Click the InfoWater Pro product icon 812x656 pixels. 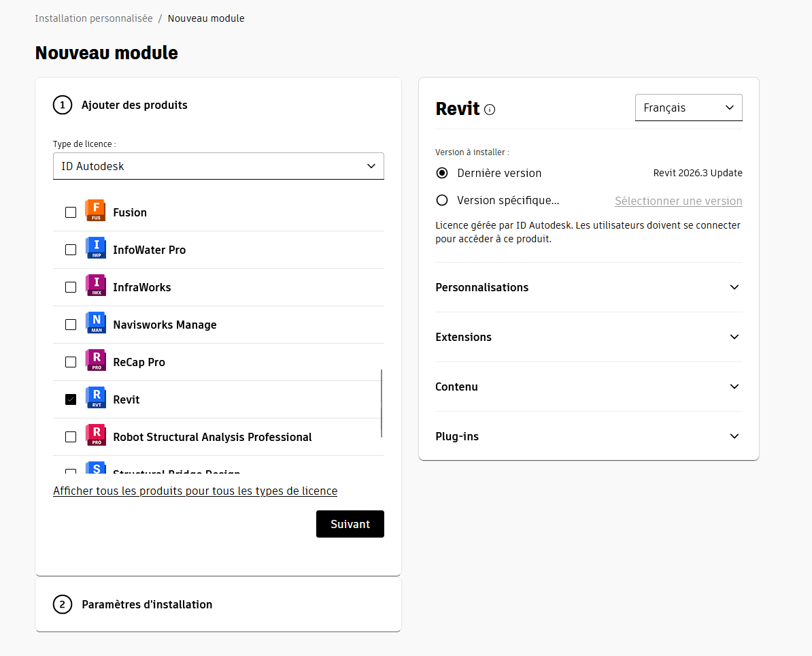pyautogui.click(x=96, y=248)
